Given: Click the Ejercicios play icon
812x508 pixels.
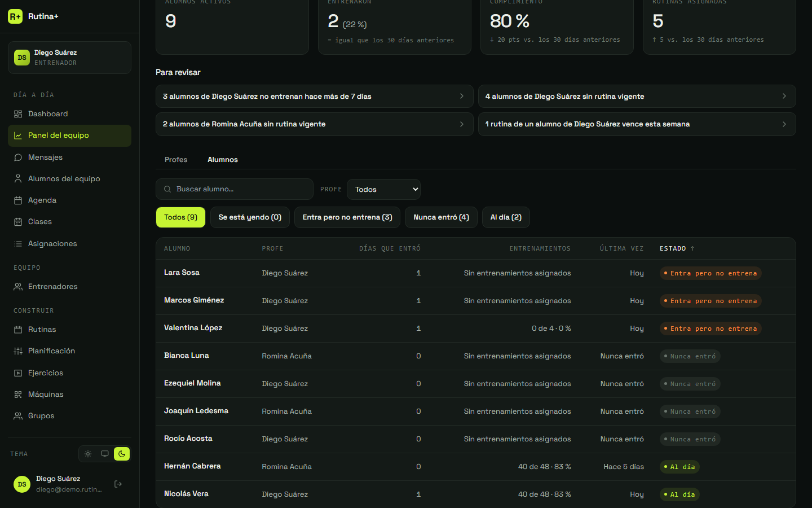Looking at the screenshot, I should (18, 373).
